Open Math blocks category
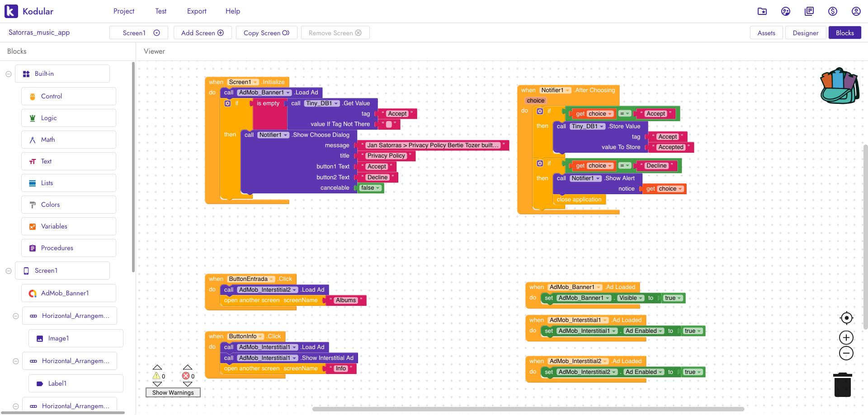The width and height of the screenshot is (868, 415). coord(69,140)
